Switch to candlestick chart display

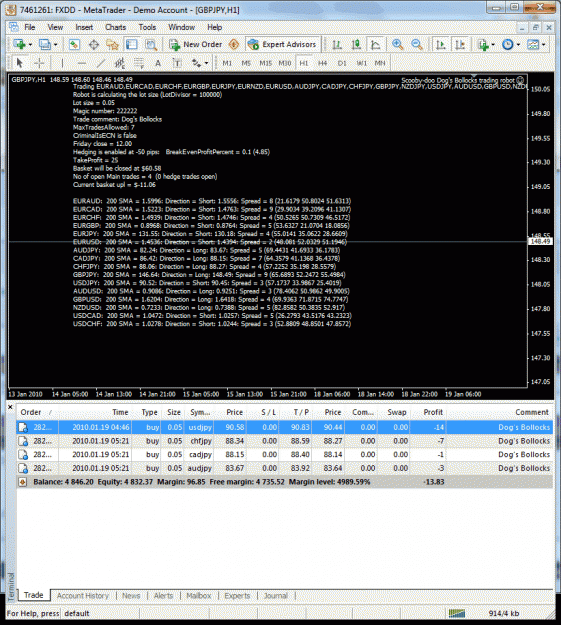point(356,44)
